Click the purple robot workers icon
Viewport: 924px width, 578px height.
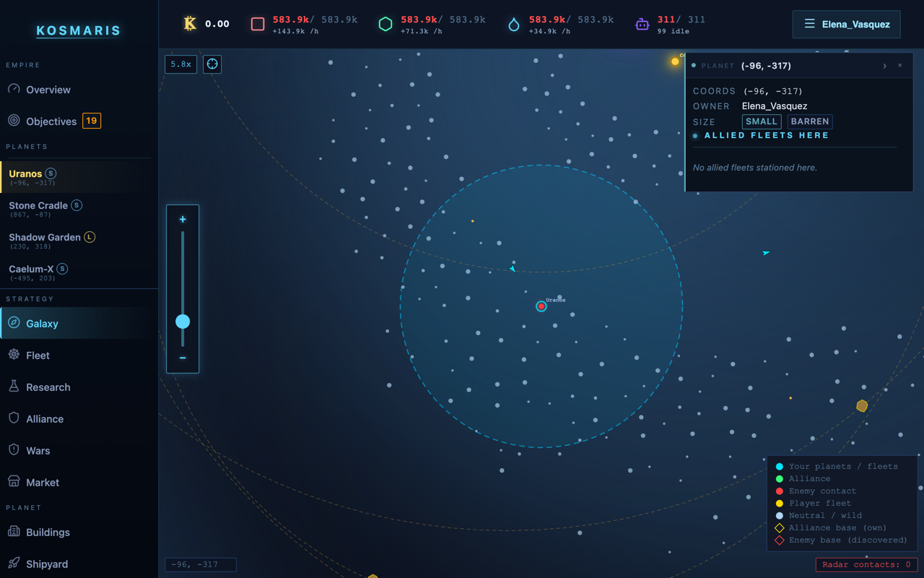[x=642, y=24]
